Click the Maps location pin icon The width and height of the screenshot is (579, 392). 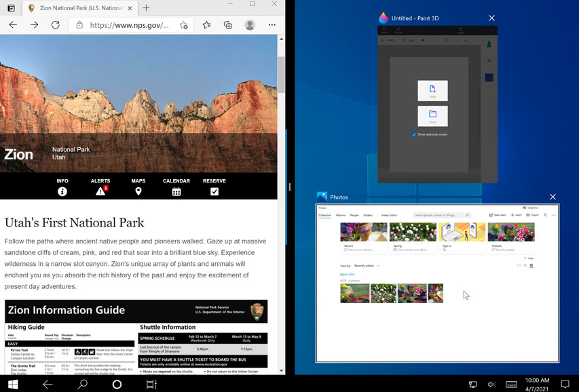pos(138,191)
